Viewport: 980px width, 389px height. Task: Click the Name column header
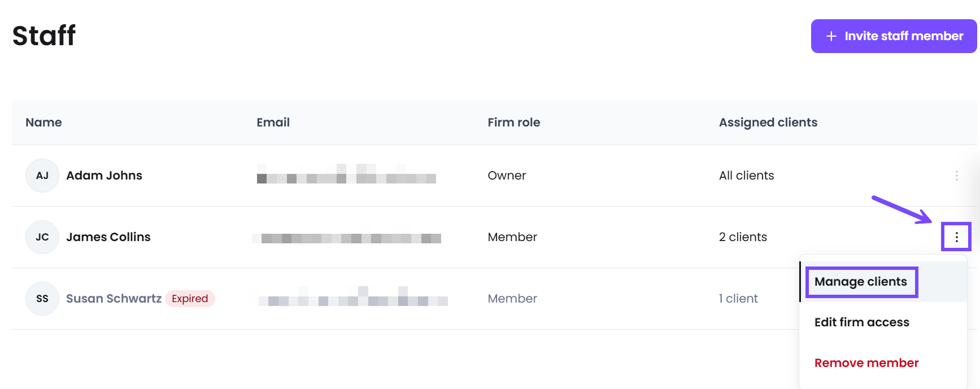[x=44, y=123]
